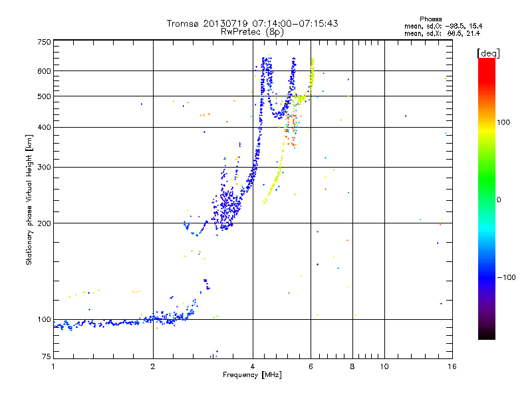Click the x-axis tick label '2'
This screenshot has width=532, height=399.
tap(153, 366)
